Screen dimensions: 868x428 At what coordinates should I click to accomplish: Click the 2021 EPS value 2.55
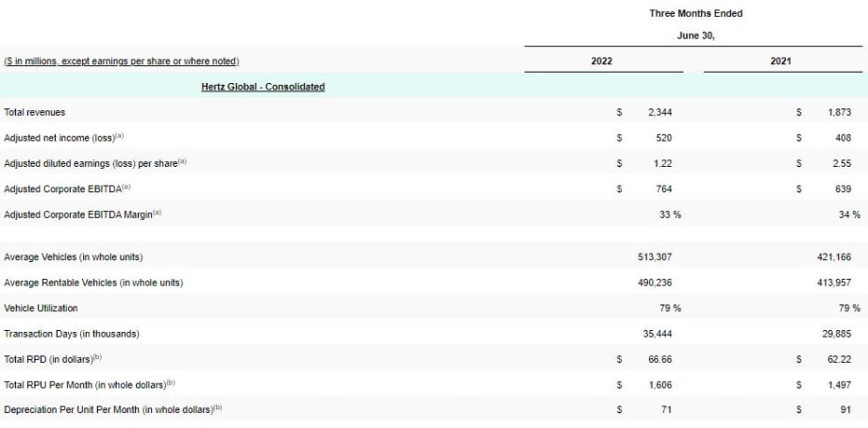tap(843, 164)
